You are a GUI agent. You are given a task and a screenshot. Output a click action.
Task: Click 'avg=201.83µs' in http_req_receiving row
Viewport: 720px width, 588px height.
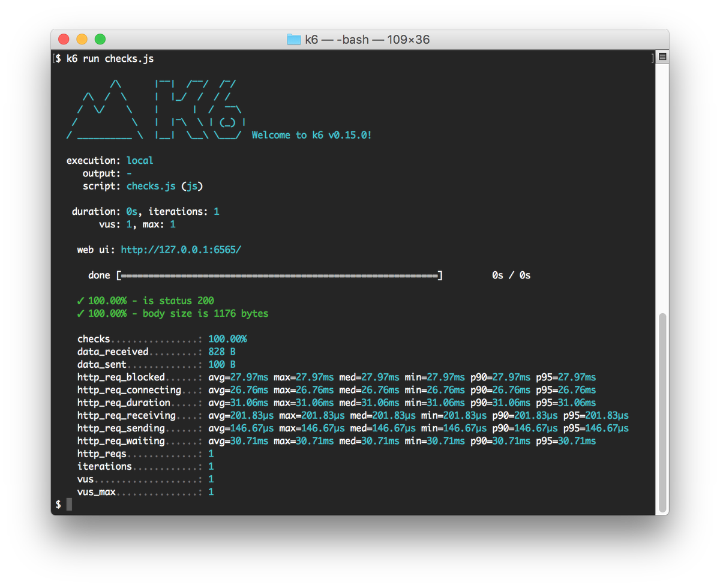pyautogui.click(x=241, y=415)
